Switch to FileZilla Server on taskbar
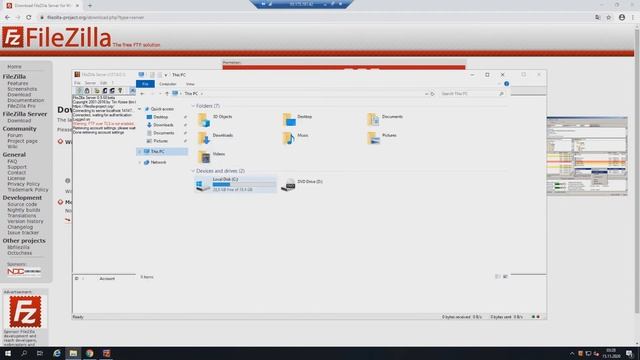 coord(107,353)
